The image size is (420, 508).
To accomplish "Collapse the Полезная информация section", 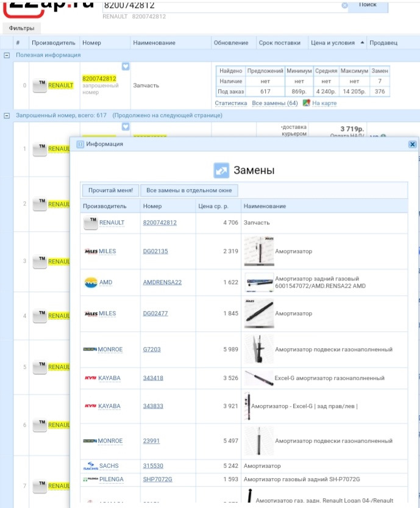I will [x=7, y=55].
